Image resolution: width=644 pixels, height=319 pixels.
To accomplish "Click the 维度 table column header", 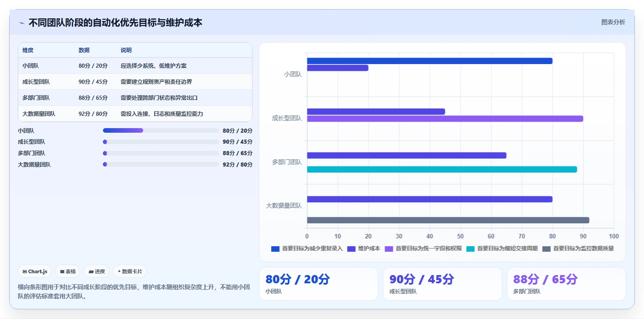I will (28, 50).
